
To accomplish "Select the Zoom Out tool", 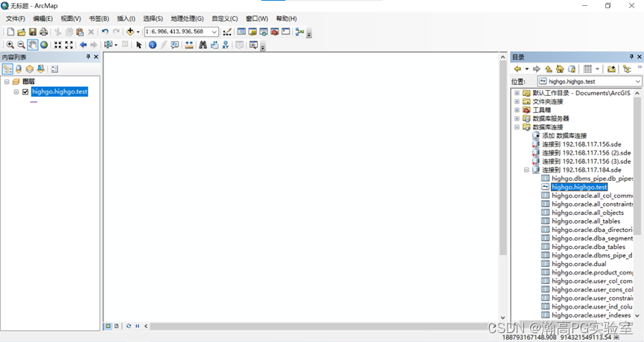I will 22,45.
